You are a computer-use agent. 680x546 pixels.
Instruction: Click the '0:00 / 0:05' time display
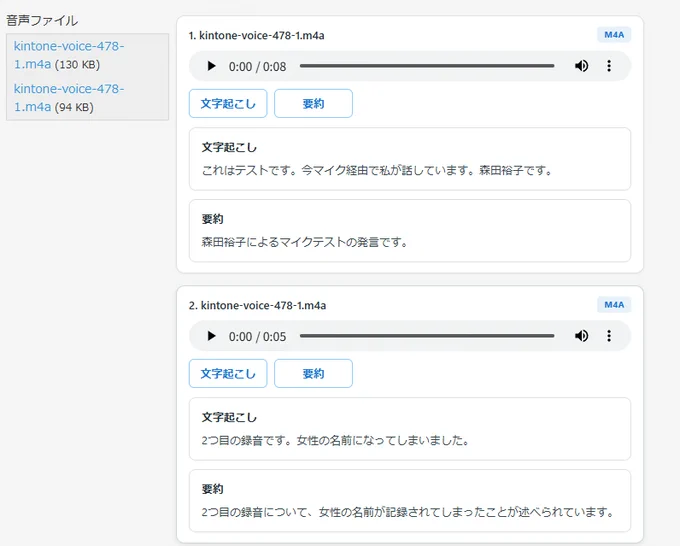tap(258, 337)
